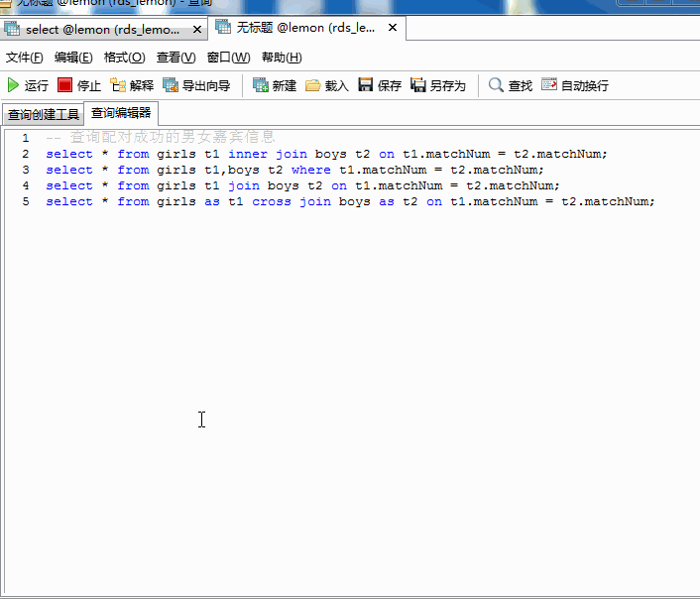Click the green Run (运行) icon
Viewport: 700px width, 599px height.
tap(14, 85)
